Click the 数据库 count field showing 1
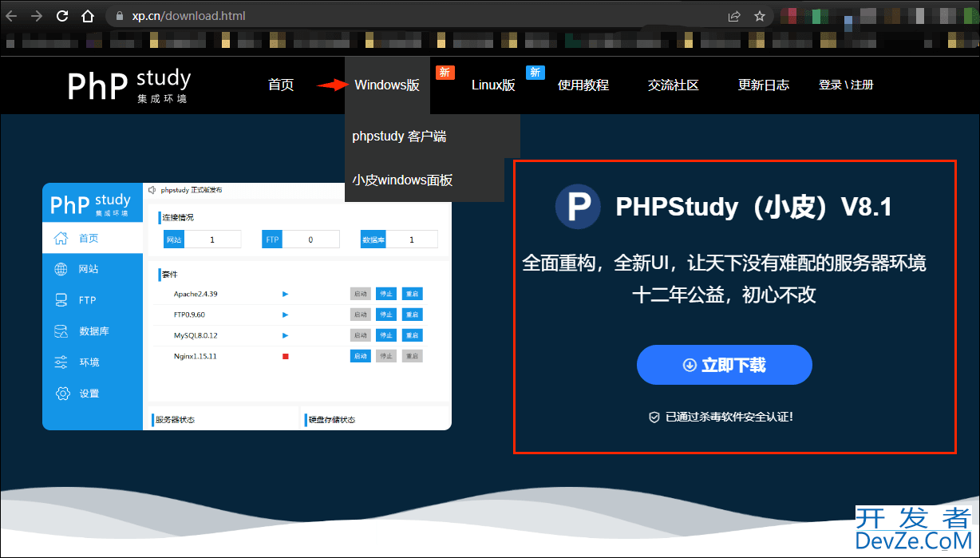Viewport: 980px width, 558px height. pyautogui.click(x=412, y=239)
